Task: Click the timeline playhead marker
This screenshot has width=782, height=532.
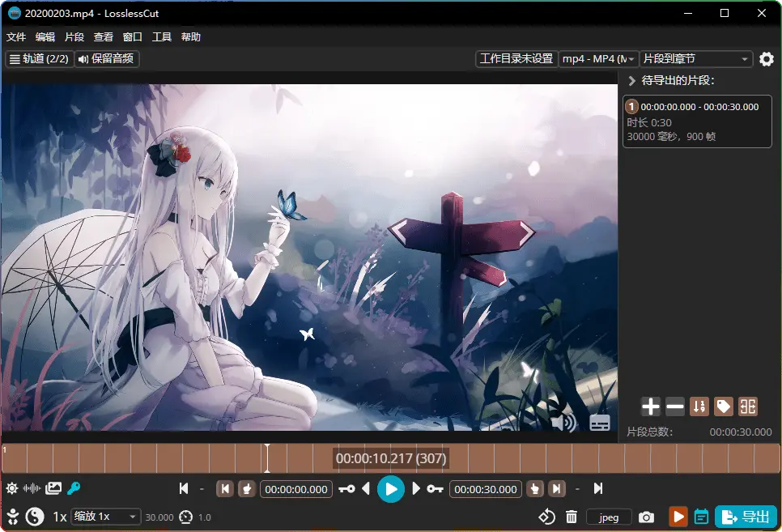Action: tap(267, 458)
